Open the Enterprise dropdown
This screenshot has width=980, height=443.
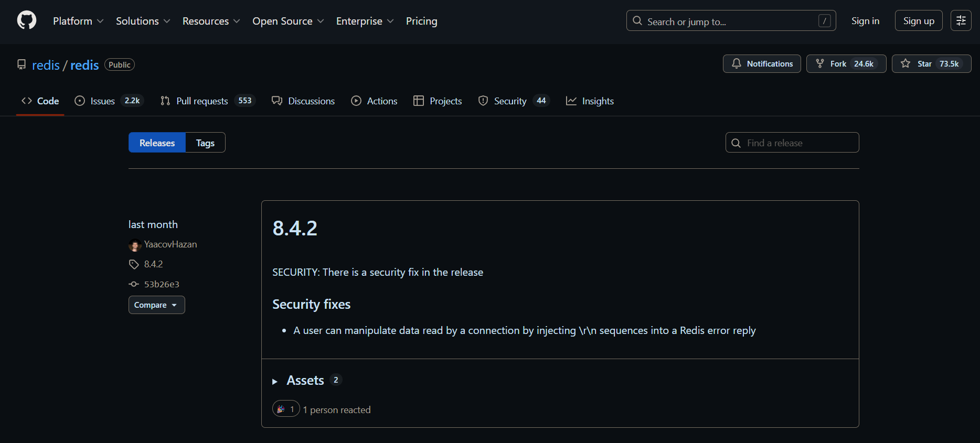tap(365, 21)
